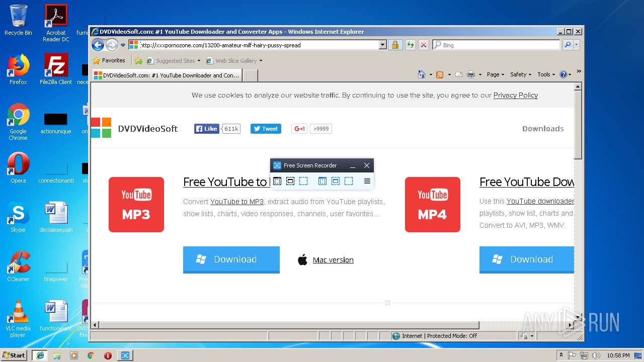Image resolution: width=644 pixels, height=362 pixels.
Task: Click the blue record full screen icon in Free Screen Recorder
Action: 323,181
